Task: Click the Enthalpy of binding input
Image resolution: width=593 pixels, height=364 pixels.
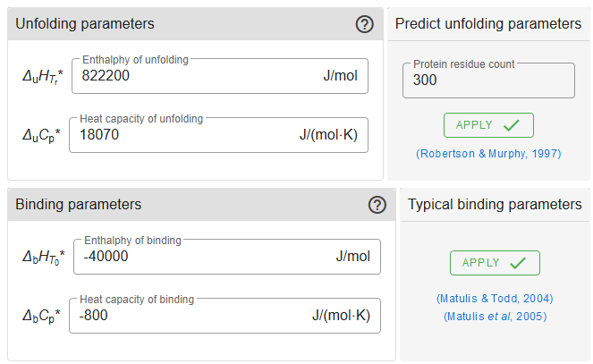Action: (201, 257)
